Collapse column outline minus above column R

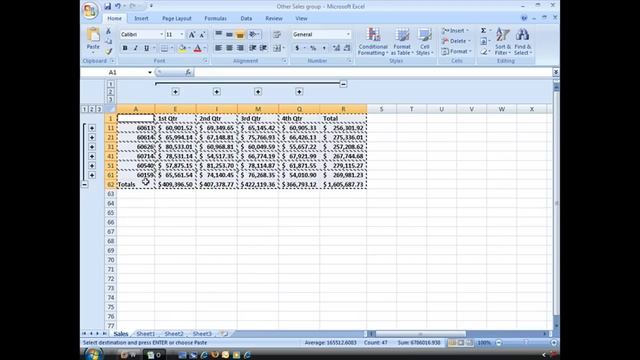click(x=343, y=84)
